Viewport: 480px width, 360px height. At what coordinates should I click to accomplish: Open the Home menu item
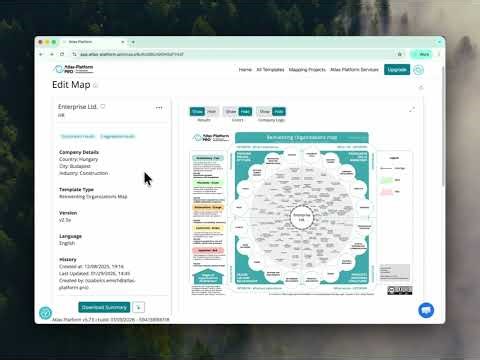click(245, 70)
